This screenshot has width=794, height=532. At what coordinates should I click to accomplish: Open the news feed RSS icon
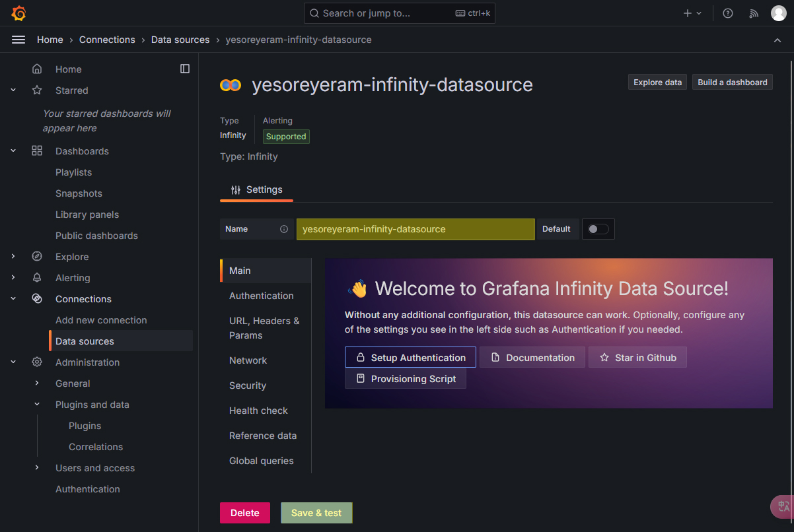click(x=754, y=13)
